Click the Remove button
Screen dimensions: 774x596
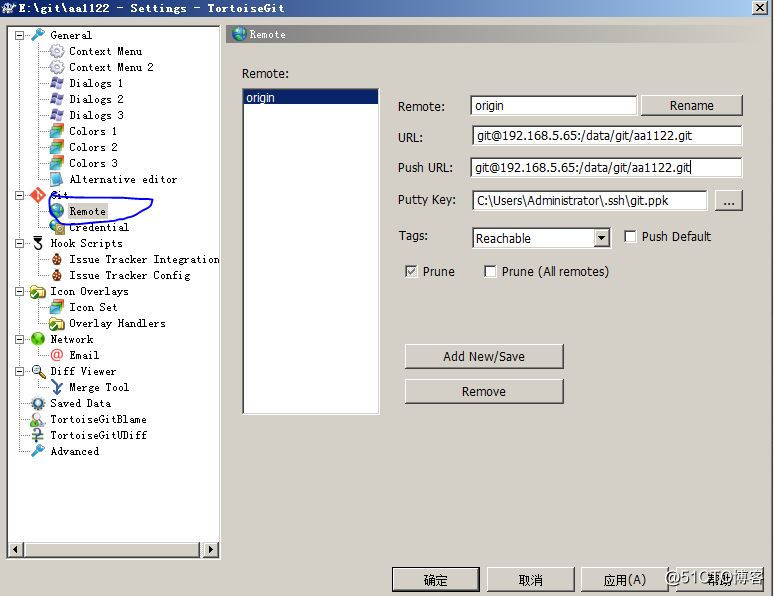484,392
